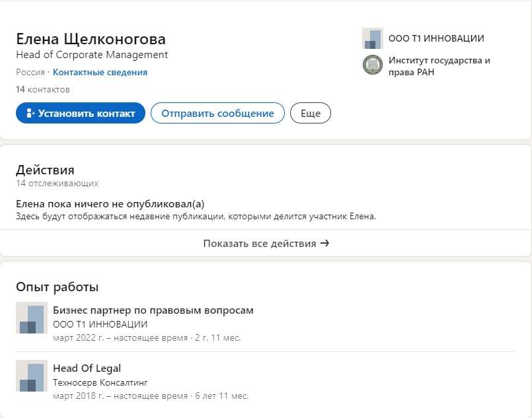The height and width of the screenshot is (418, 532).
Task: Click ООО Т1 ИННОВАЦИИ under experience entry
Action: (100, 324)
